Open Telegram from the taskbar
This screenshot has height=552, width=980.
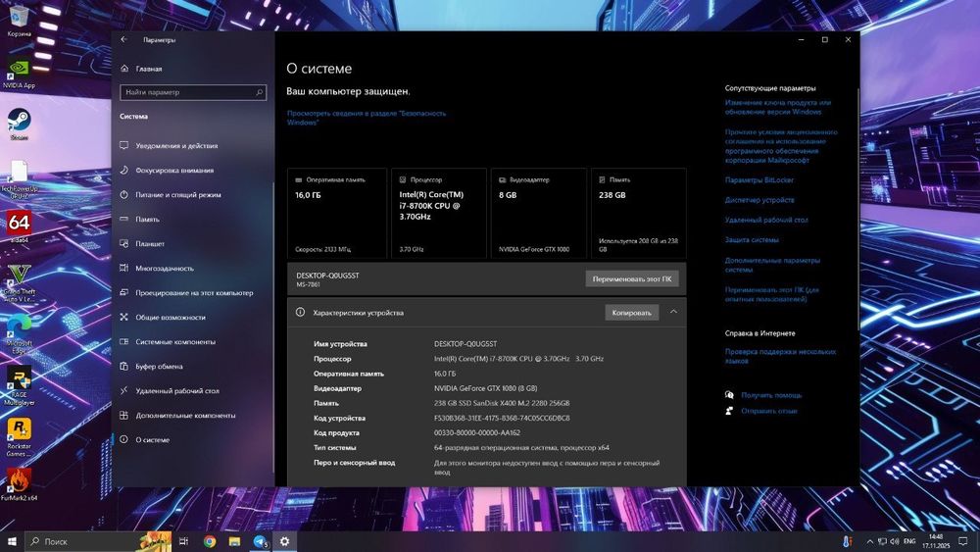point(260,541)
